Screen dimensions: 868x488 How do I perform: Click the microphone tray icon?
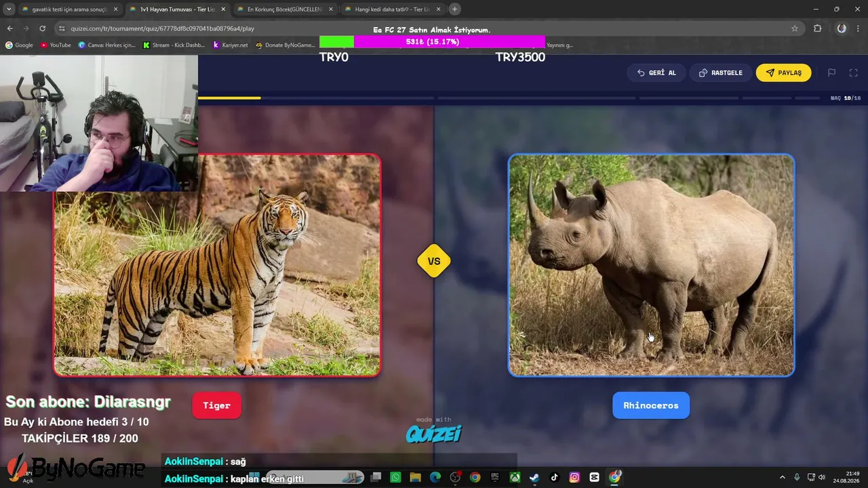click(797, 477)
